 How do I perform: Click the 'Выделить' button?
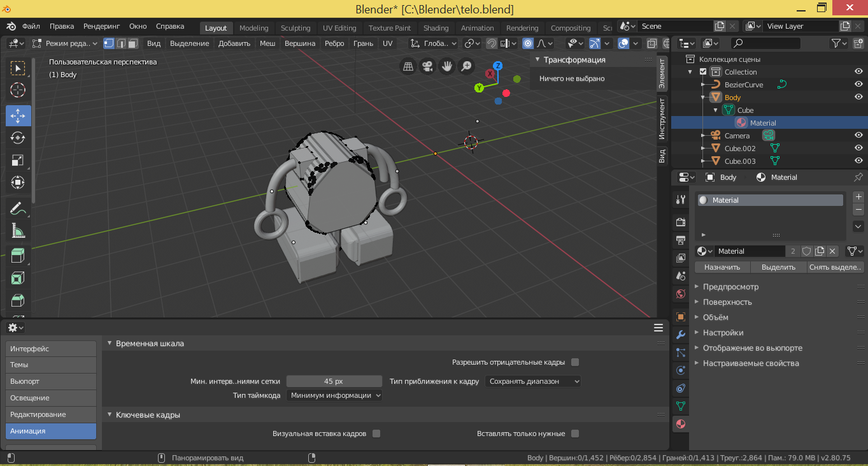pos(779,268)
